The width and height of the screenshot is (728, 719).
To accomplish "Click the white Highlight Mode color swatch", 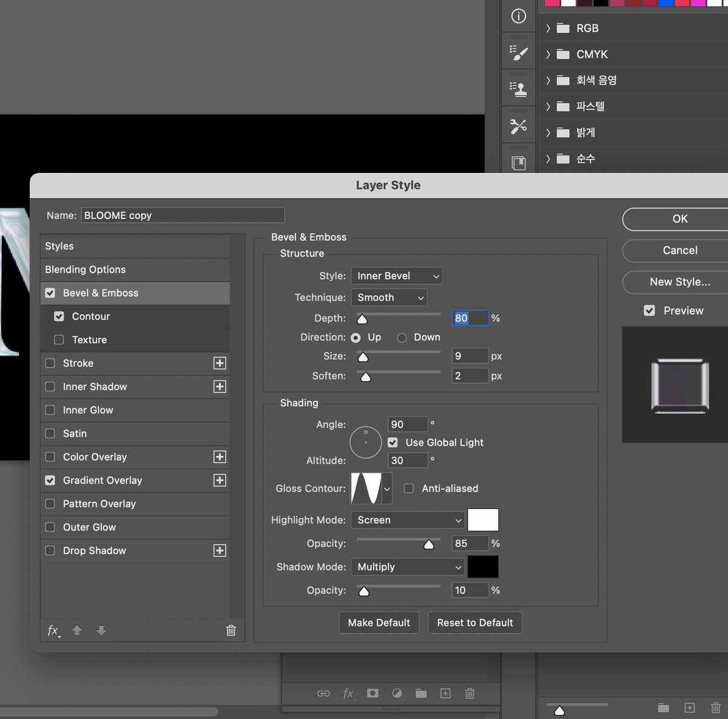I will [483, 520].
